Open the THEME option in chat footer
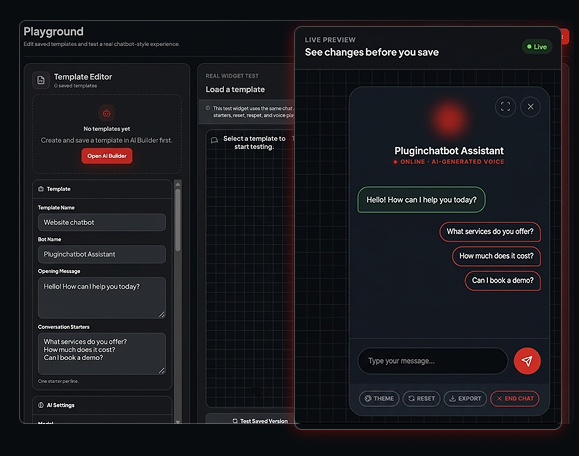The width and height of the screenshot is (579, 456). (x=379, y=398)
